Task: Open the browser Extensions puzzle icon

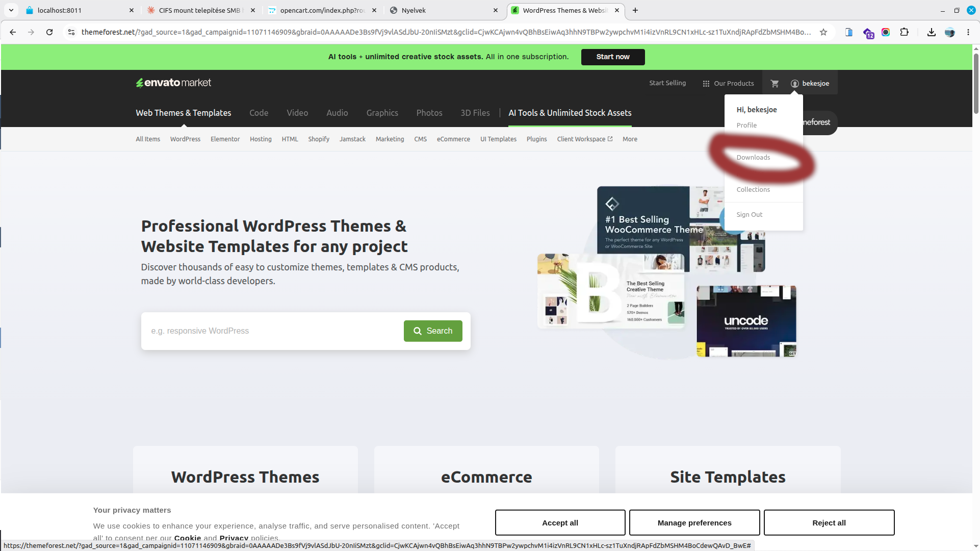Action: 904,32
